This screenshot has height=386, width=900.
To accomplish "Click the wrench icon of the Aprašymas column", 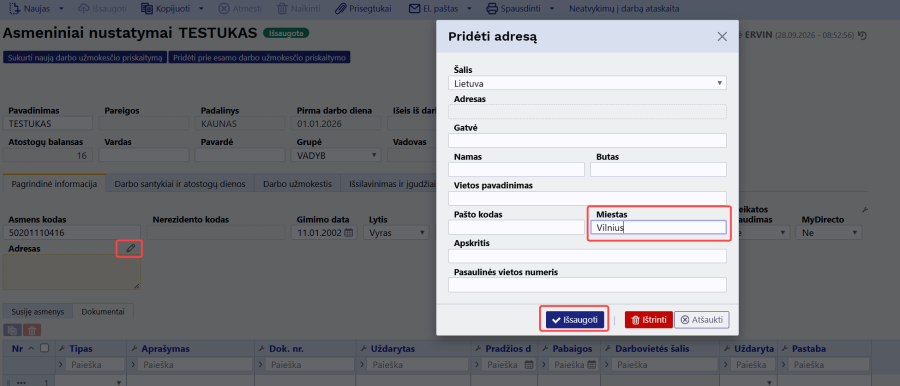I will coord(135,349).
